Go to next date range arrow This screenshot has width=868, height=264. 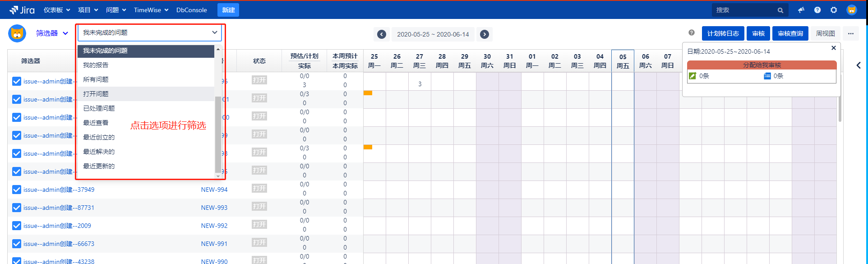(485, 34)
